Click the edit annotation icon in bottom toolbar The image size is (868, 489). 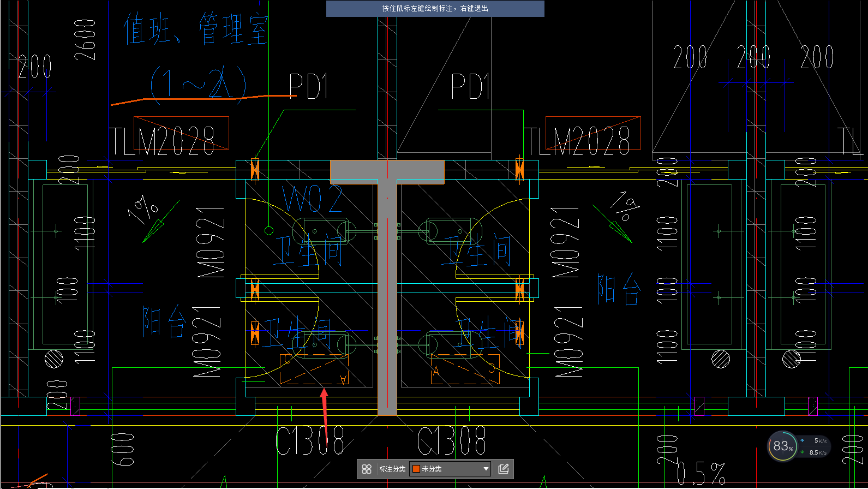(503, 469)
